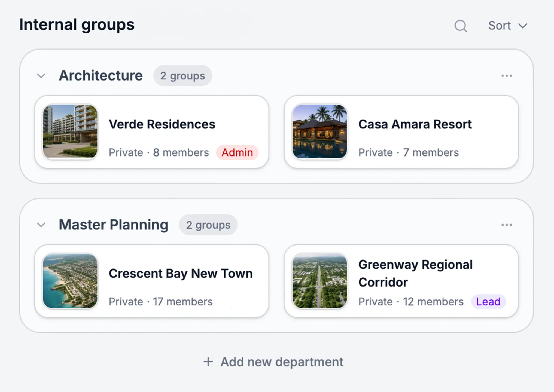
Task: Click 'Private · 8 members' text
Action: click(159, 152)
